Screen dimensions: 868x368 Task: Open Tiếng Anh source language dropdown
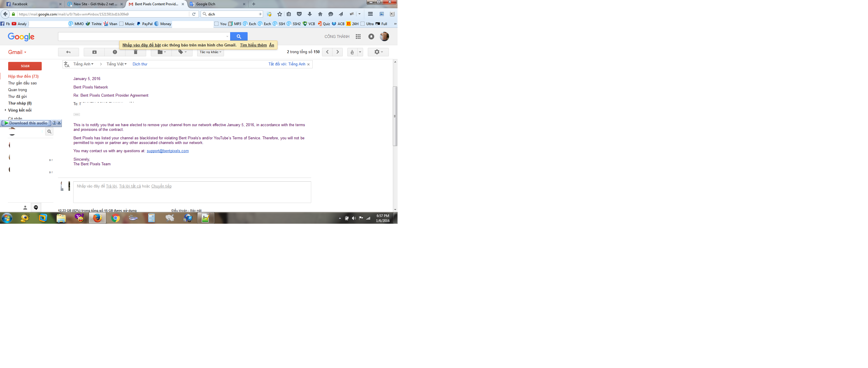coord(83,64)
